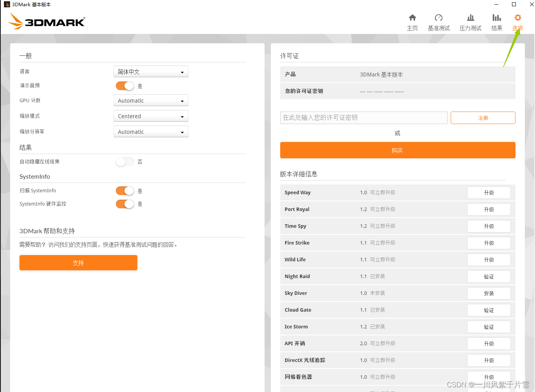Click the orange 购买 button
The height and width of the screenshot is (392, 535).
click(x=398, y=150)
